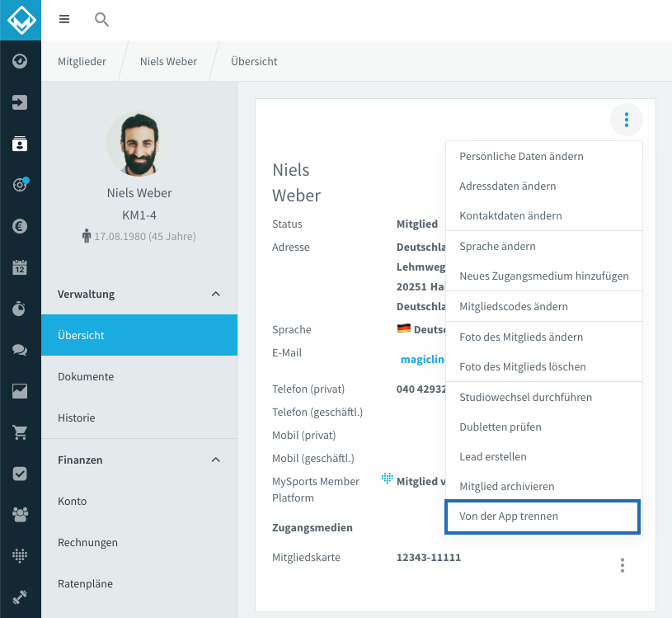Click the magicline email link
The height and width of the screenshot is (618, 672).
point(423,360)
